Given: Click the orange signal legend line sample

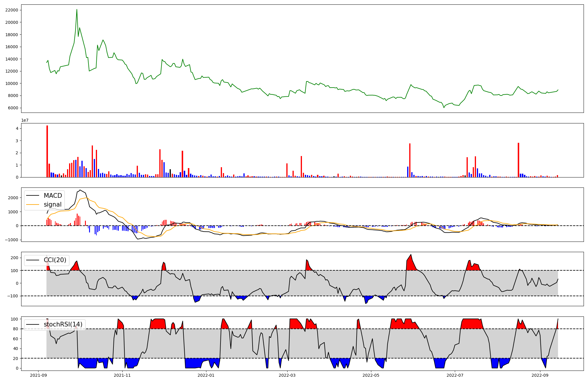Looking at the screenshot, I should (x=33, y=205).
